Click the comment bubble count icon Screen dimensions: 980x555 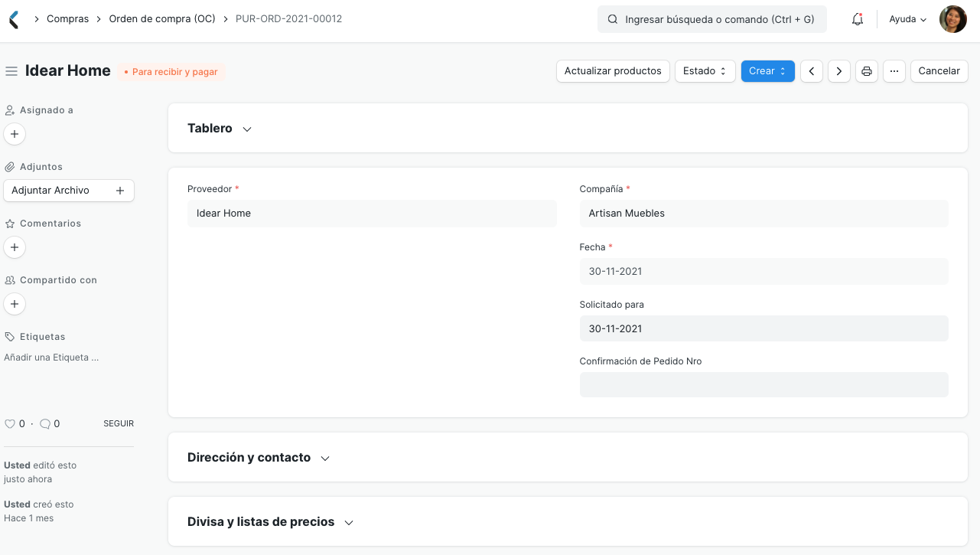click(45, 423)
